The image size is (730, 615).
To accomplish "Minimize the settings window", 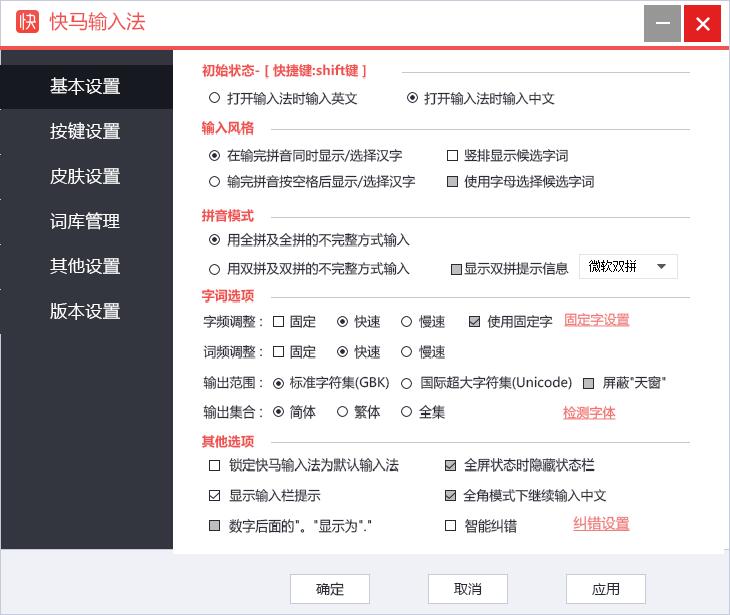I will tap(662, 24).
